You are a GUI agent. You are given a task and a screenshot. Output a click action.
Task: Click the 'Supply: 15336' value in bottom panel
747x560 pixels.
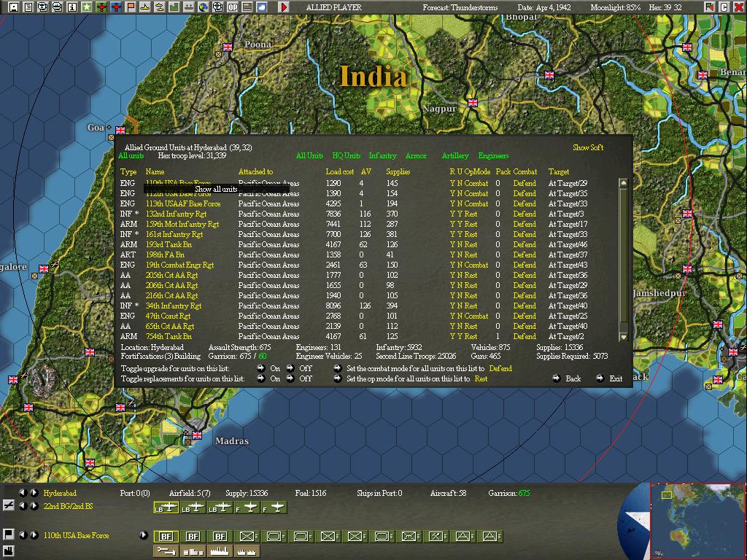click(x=247, y=493)
